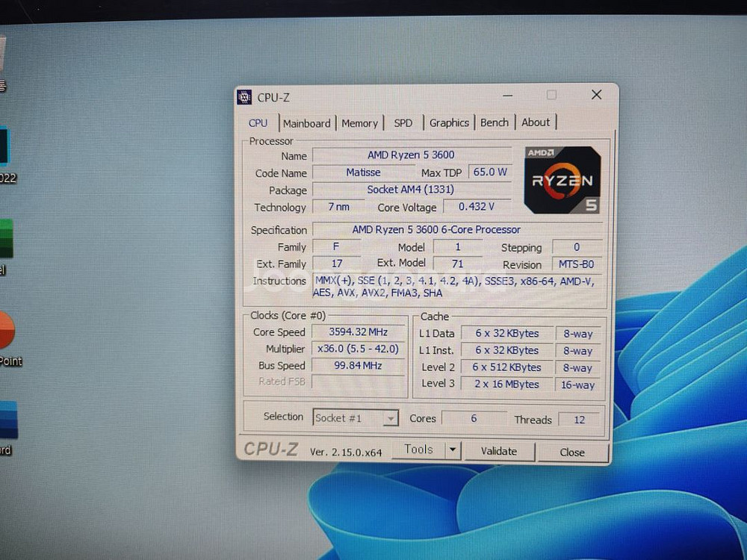Screen dimensions: 747x560
Task: Select the CPU tab
Action: (x=258, y=123)
